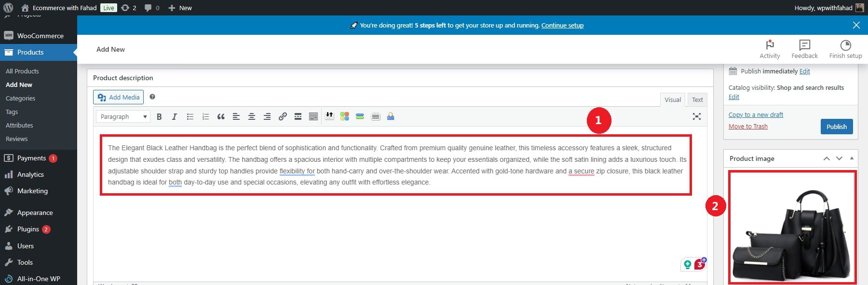Screen dimensions: 868x285
Task: Click the insert link icon
Action: point(283,116)
